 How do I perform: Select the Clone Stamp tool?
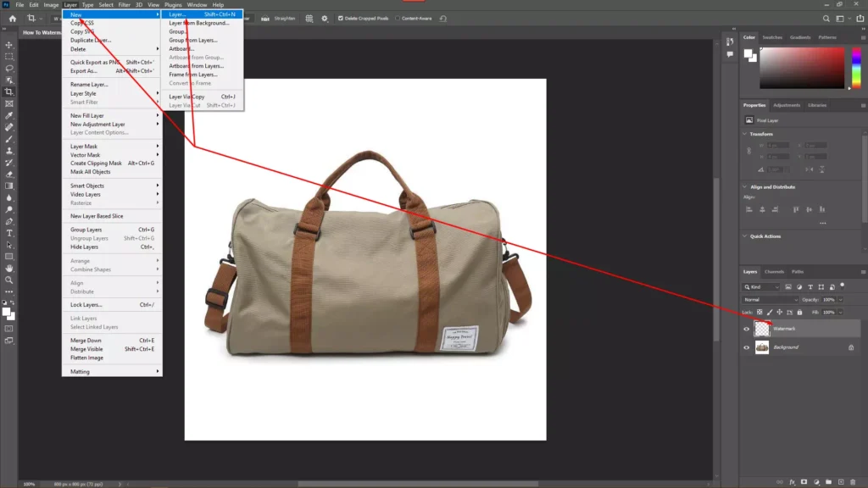(8, 151)
